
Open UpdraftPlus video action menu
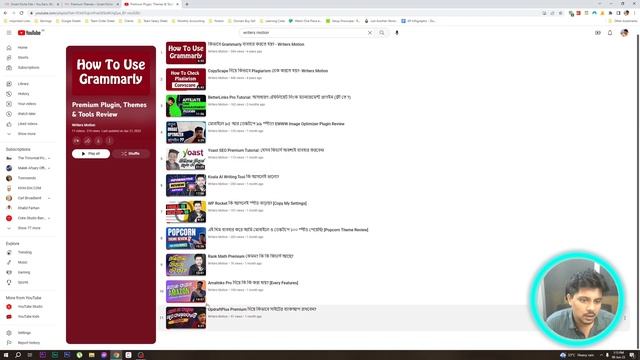click(x=624, y=318)
